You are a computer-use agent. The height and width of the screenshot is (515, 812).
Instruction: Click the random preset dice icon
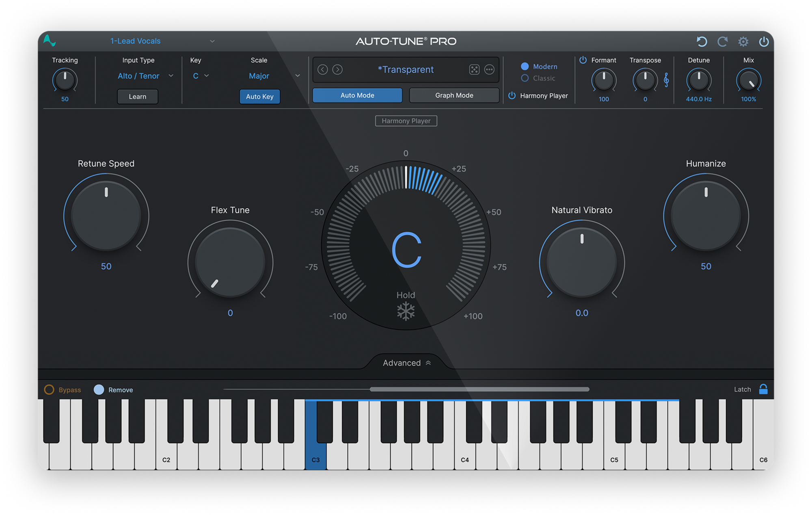click(474, 69)
